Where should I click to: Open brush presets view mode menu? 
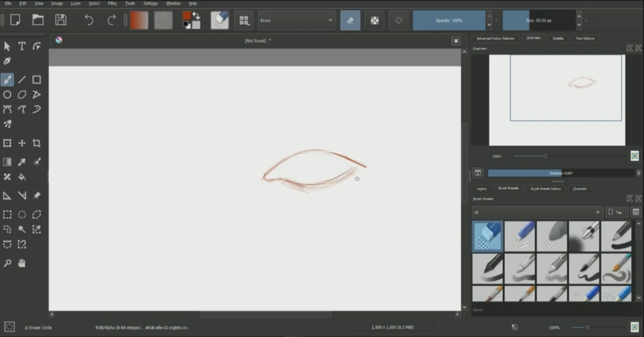[x=636, y=212]
